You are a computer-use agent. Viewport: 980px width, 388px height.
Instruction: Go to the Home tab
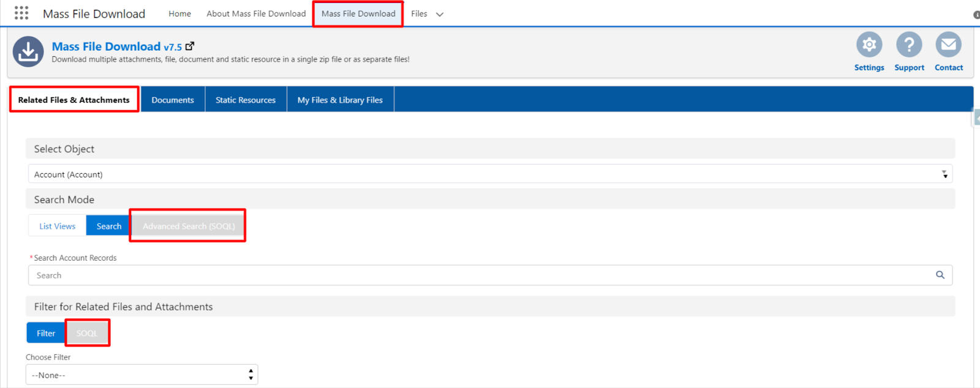pyautogui.click(x=179, y=13)
